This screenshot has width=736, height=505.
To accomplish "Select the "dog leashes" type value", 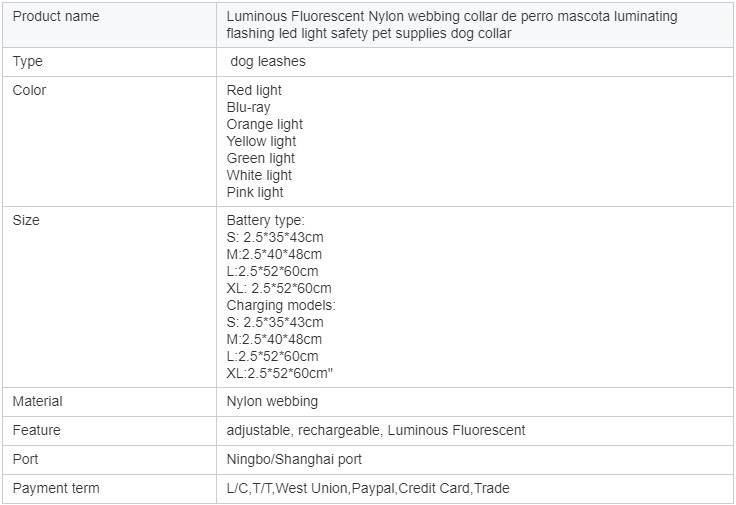I will pyautogui.click(x=268, y=61).
